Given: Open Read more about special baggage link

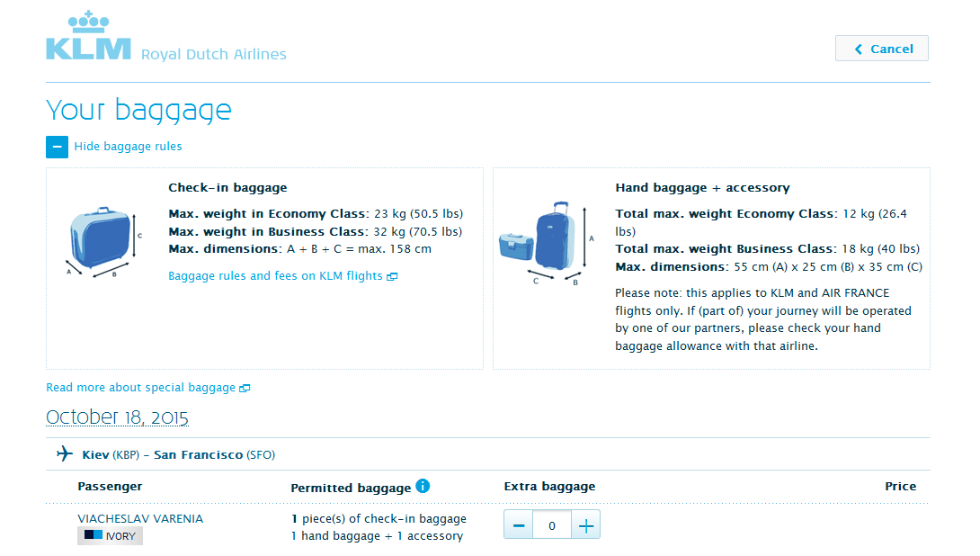Looking at the screenshot, I should coord(148,388).
